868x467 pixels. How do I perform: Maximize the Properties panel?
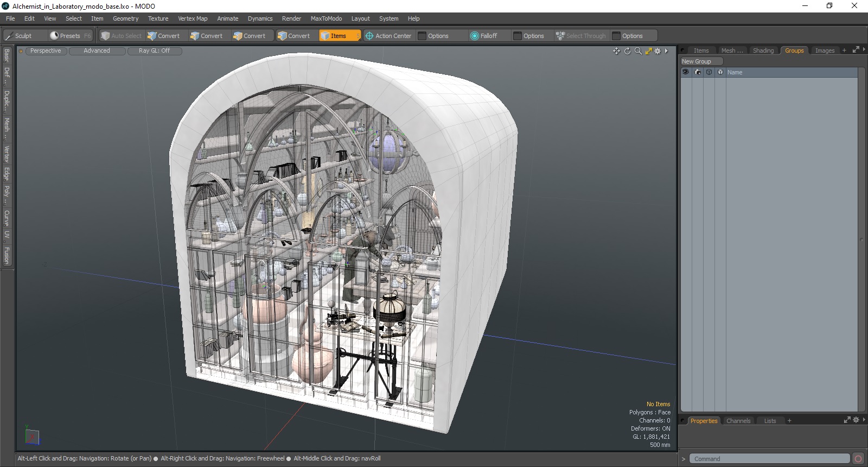[847, 420]
